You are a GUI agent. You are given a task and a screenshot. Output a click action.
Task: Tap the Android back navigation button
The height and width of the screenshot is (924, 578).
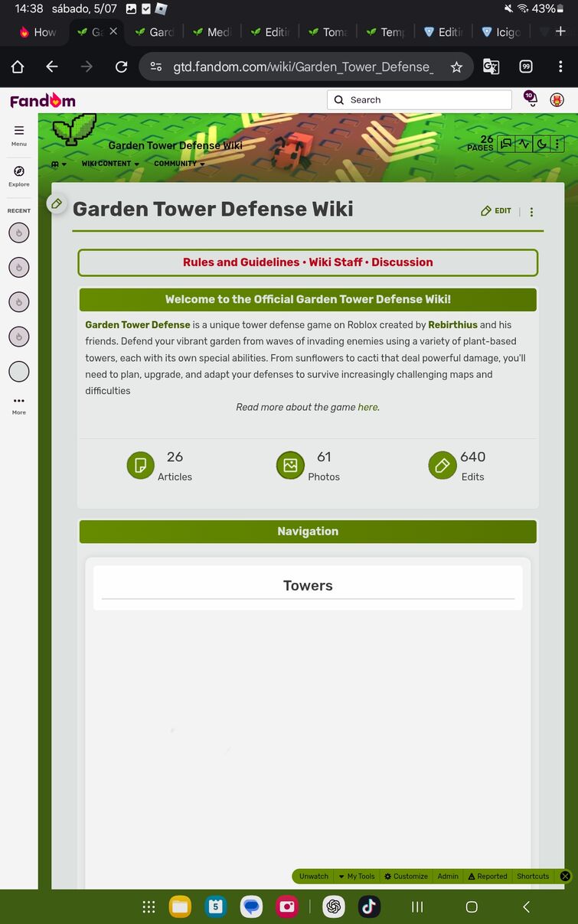coord(526,907)
